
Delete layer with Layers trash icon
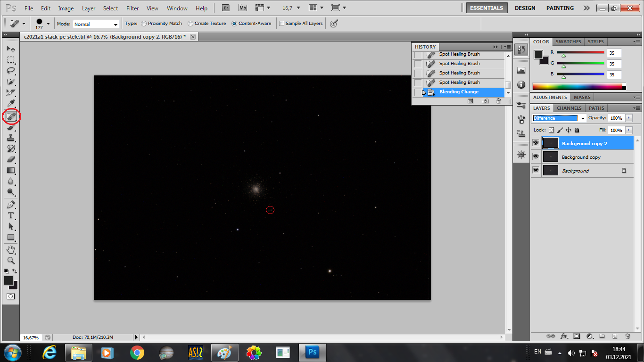pos(627,336)
